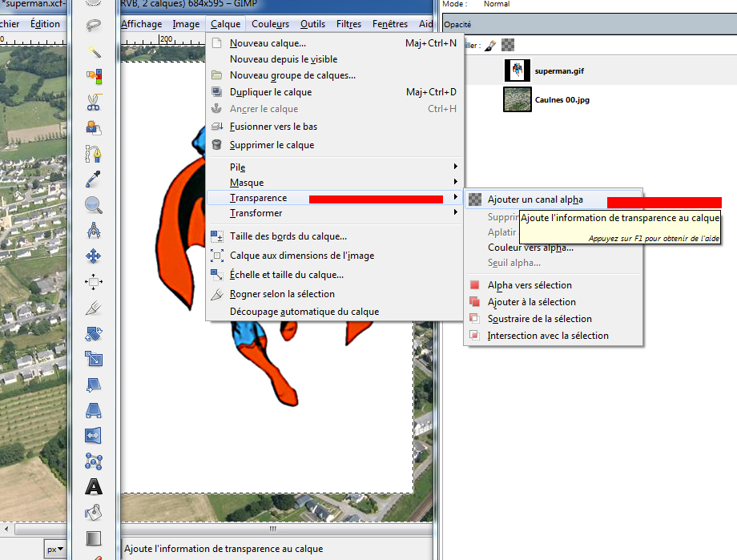Screen dimensions: 737x560
Task: Open the Image menu
Action: click(x=186, y=24)
